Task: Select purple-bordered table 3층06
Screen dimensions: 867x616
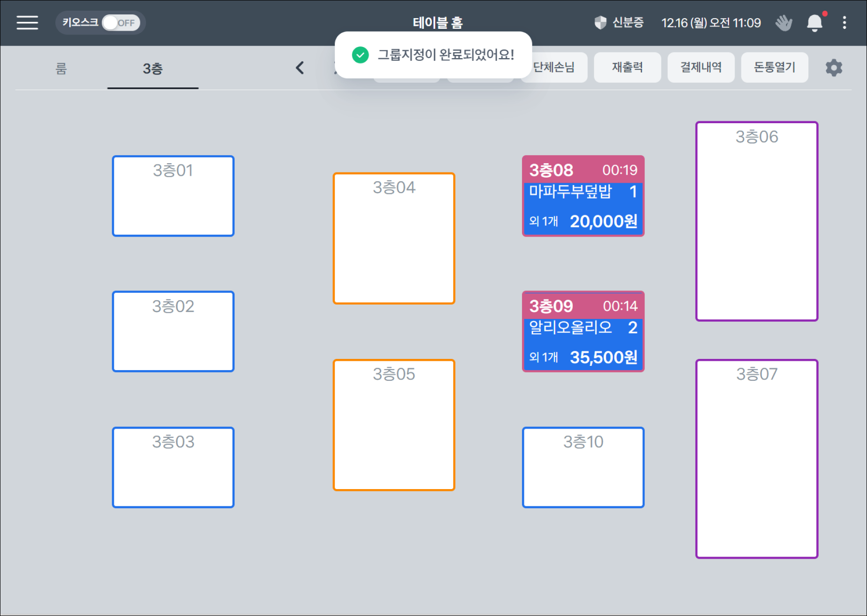Action: coord(756,221)
